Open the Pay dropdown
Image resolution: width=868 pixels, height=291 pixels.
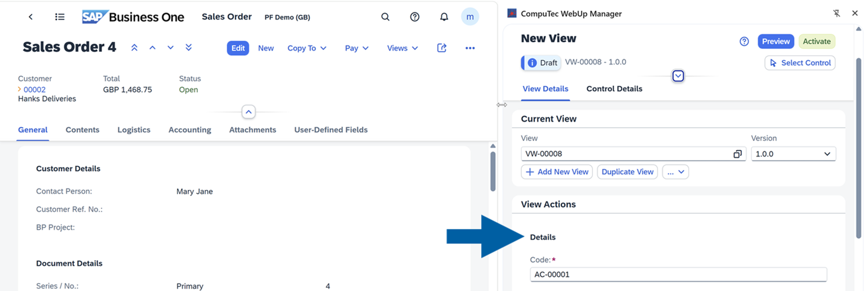click(x=357, y=48)
